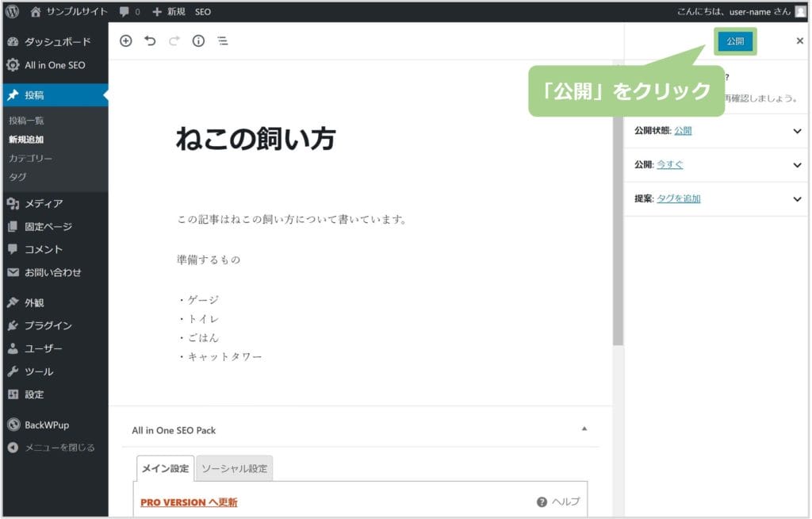Click the add block plus icon
This screenshot has height=519, width=812.
pyautogui.click(x=125, y=41)
